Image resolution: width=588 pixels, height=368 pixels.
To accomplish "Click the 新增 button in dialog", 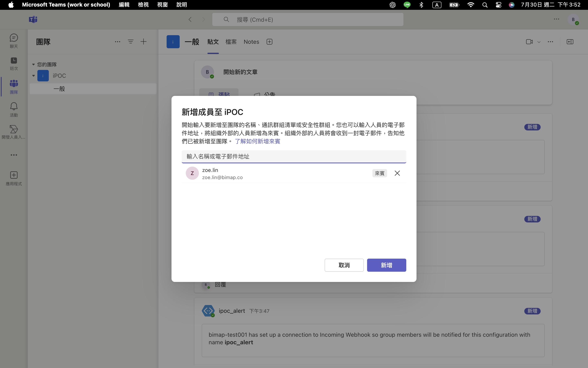I will pyautogui.click(x=386, y=265).
